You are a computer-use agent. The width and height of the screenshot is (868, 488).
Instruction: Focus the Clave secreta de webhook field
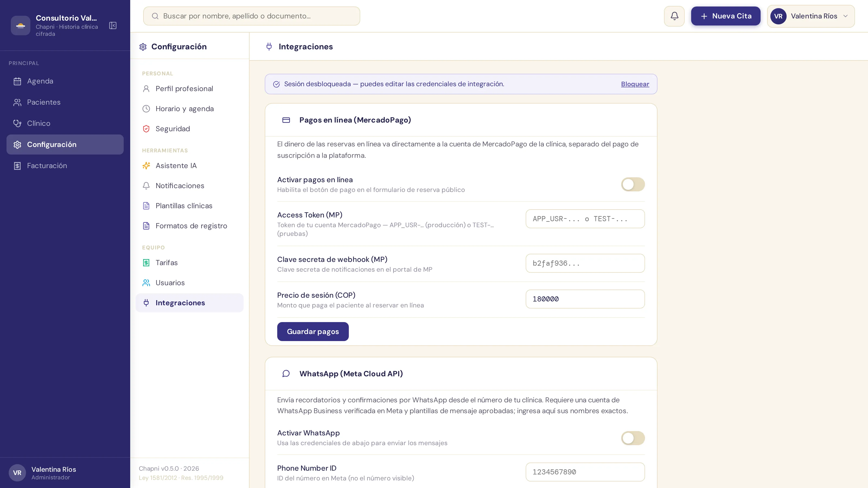click(x=585, y=263)
